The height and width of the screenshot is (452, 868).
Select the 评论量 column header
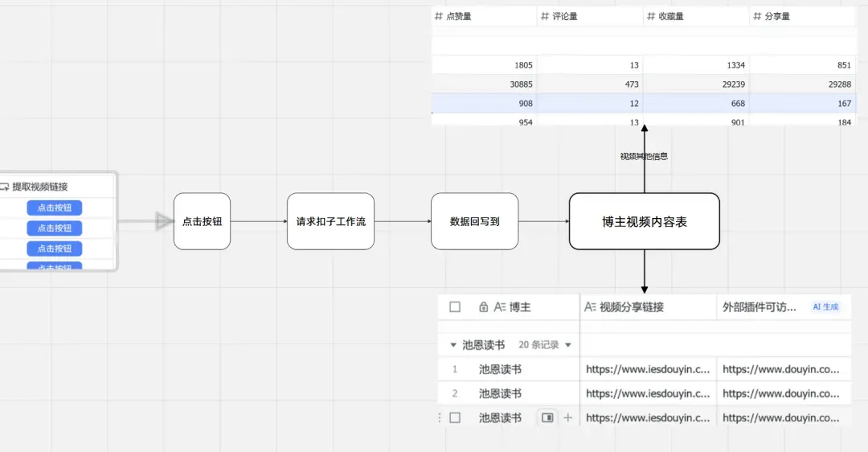[x=564, y=16]
